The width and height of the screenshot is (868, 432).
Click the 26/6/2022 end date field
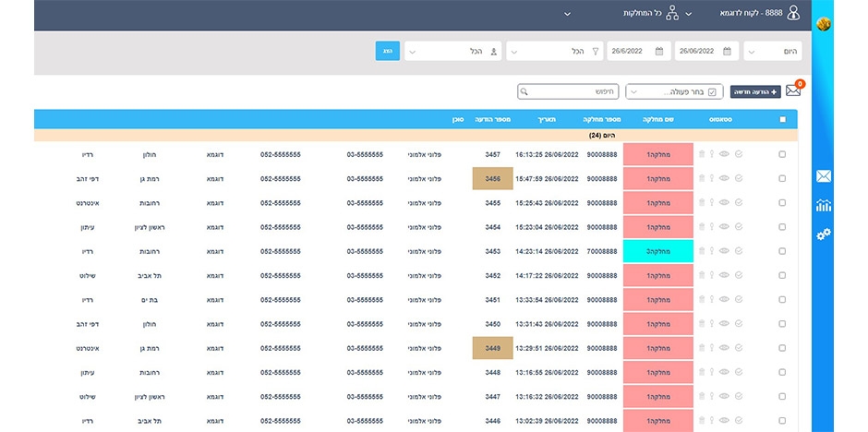click(639, 51)
